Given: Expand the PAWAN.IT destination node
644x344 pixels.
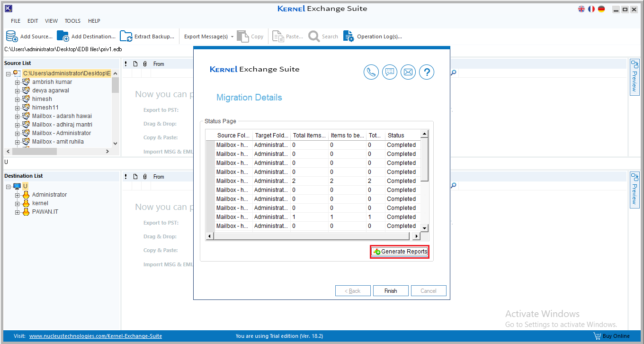Looking at the screenshot, I should 18,212.
